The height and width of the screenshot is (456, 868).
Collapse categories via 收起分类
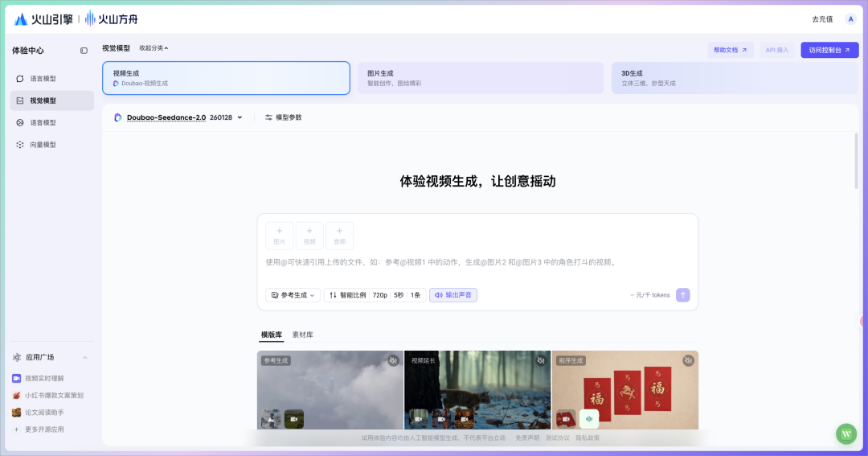[154, 48]
